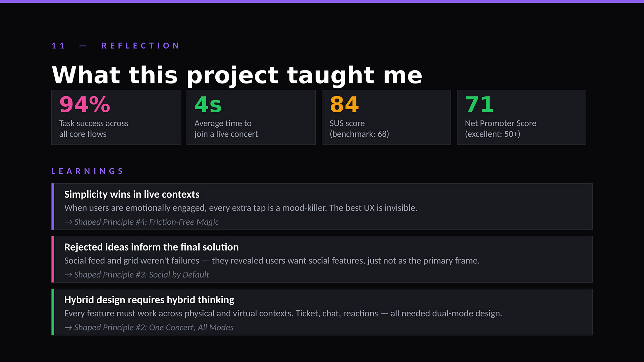Click the green 4s average time figure
Viewport: 644px width, 362px height.
click(208, 105)
